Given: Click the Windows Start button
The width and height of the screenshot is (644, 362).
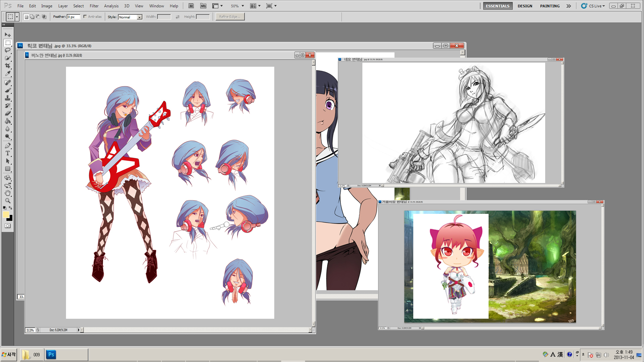Looking at the screenshot, I should click(9, 354).
